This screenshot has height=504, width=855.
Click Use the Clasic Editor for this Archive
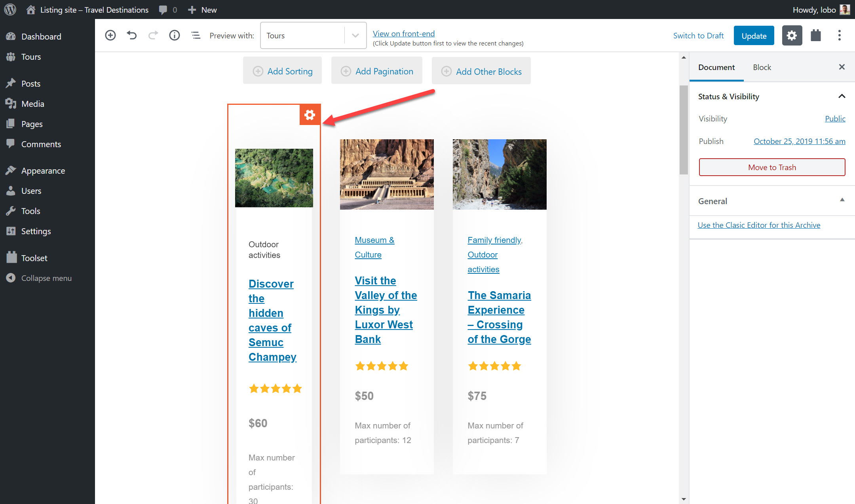(x=759, y=225)
